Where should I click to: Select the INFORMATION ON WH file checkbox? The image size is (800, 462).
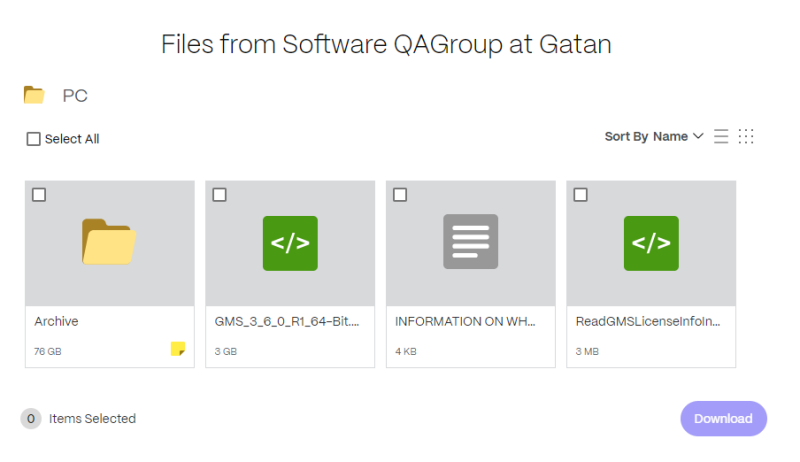[400, 195]
